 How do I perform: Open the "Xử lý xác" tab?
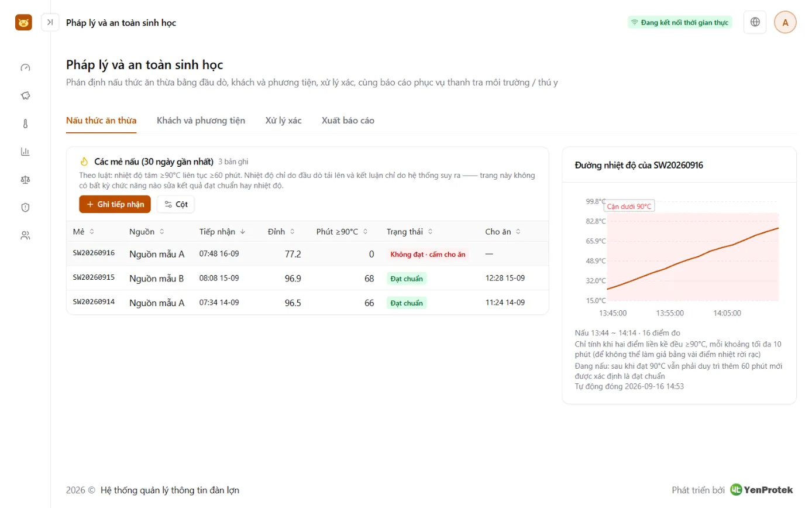(283, 121)
